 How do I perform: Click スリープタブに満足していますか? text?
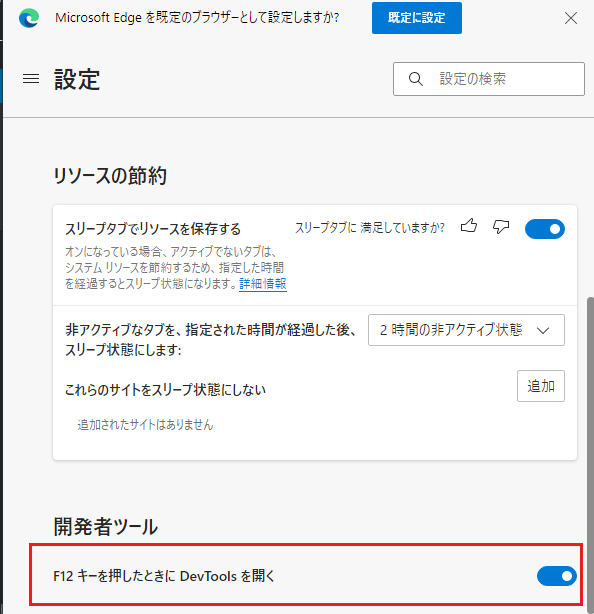point(370,227)
